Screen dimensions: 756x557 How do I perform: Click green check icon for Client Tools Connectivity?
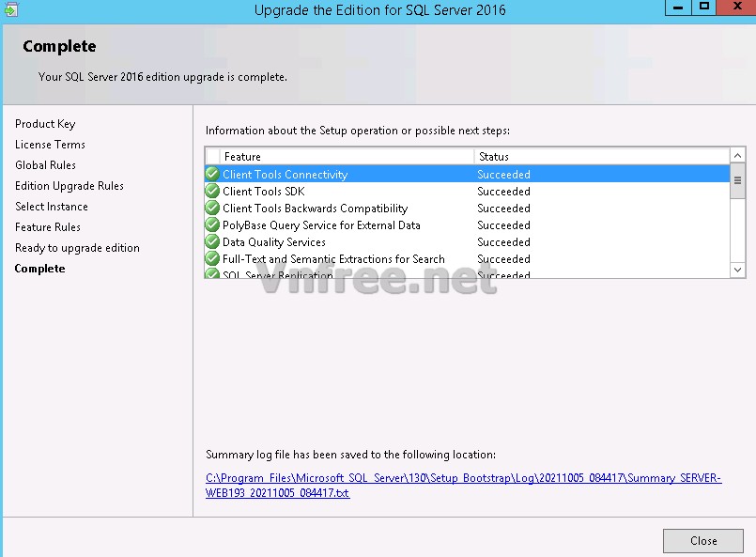click(x=212, y=174)
